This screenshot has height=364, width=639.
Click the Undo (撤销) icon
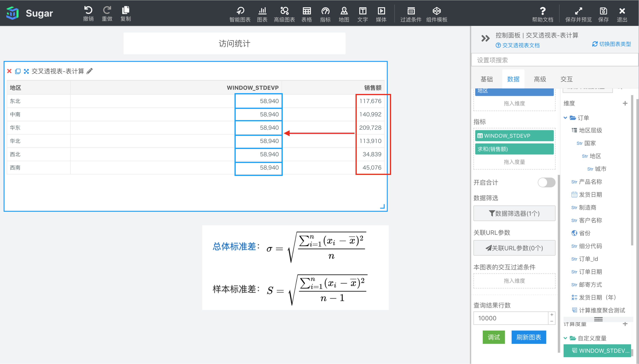(x=88, y=14)
